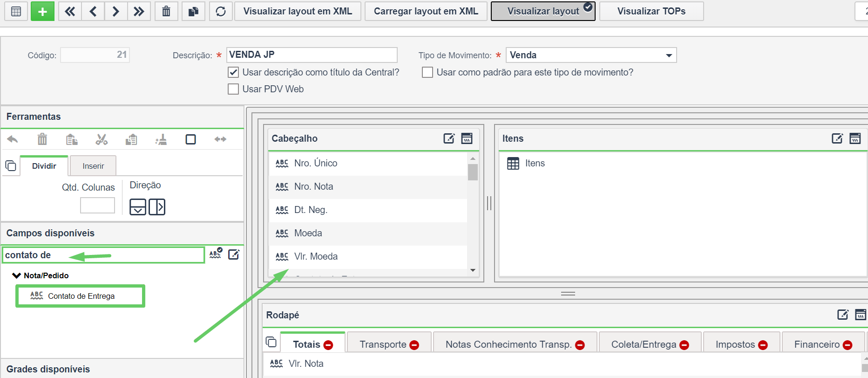The width and height of the screenshot is (868, 378).
Task: Click the horizontal resize arrows icon in Ferramentas
Action: coord(220,139)
